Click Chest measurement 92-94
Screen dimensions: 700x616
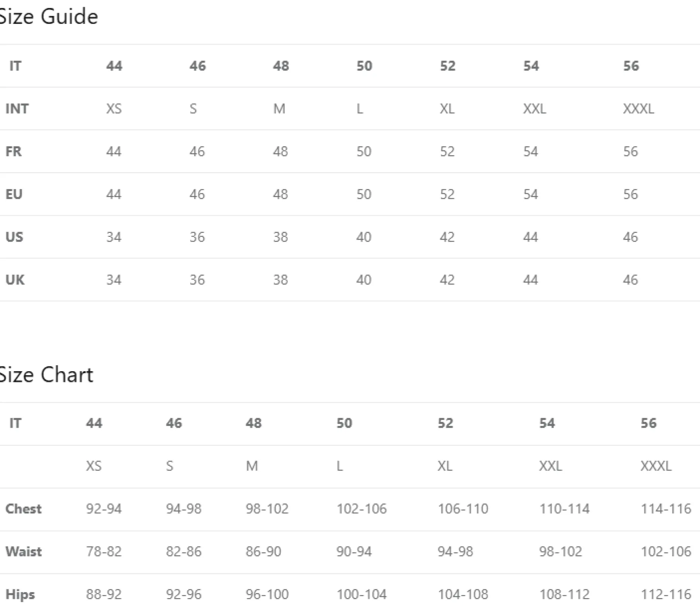coord(104,509)
